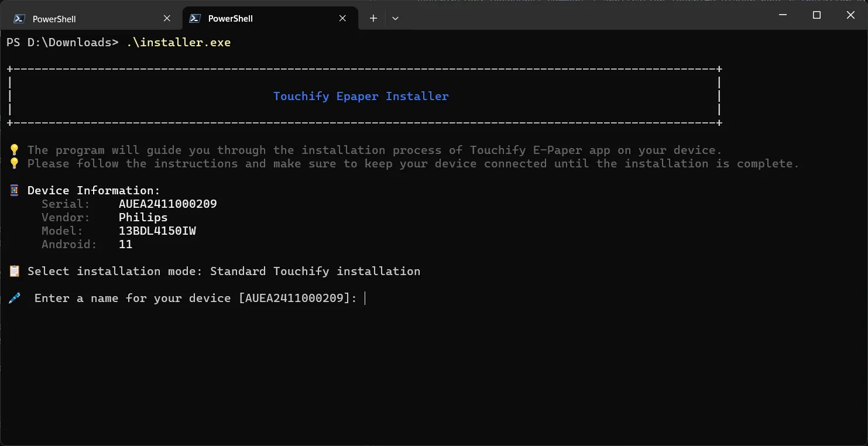The height and width of the screenshot is (446, 868).
Task: Select the active PowerShell tab running installer
Action: (x=270, y=18)
